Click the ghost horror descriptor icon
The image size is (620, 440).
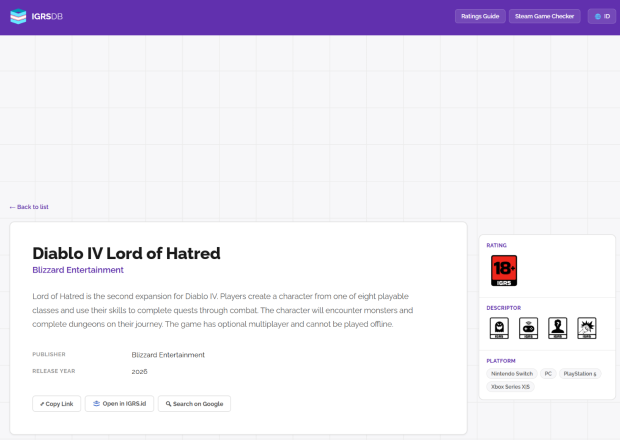pos(499,328)
